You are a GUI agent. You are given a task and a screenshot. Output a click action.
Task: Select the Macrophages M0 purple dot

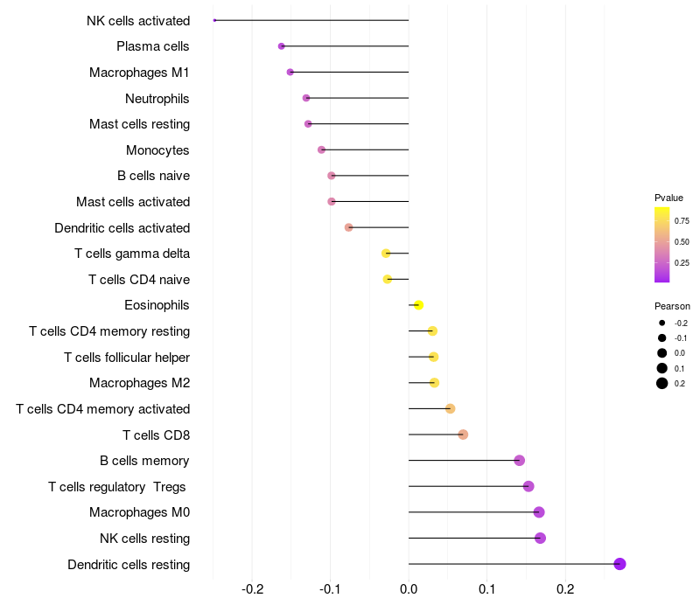(x=539, y=512)
